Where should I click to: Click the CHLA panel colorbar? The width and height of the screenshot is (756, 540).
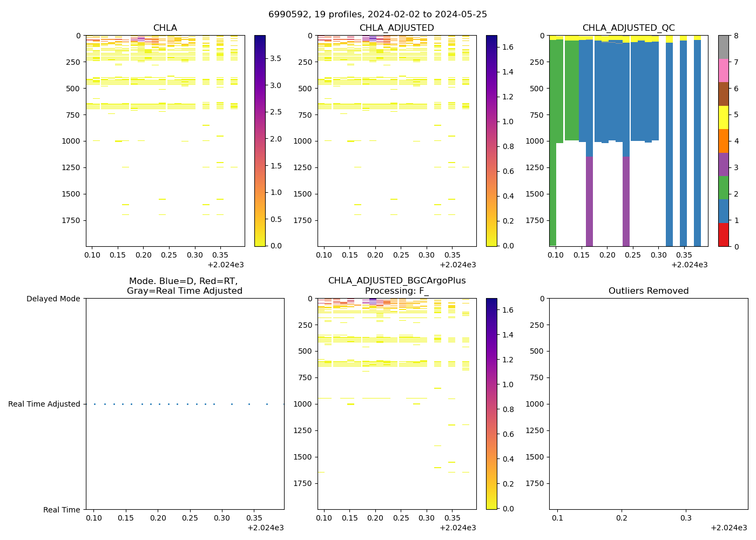(x=260, y=140)
